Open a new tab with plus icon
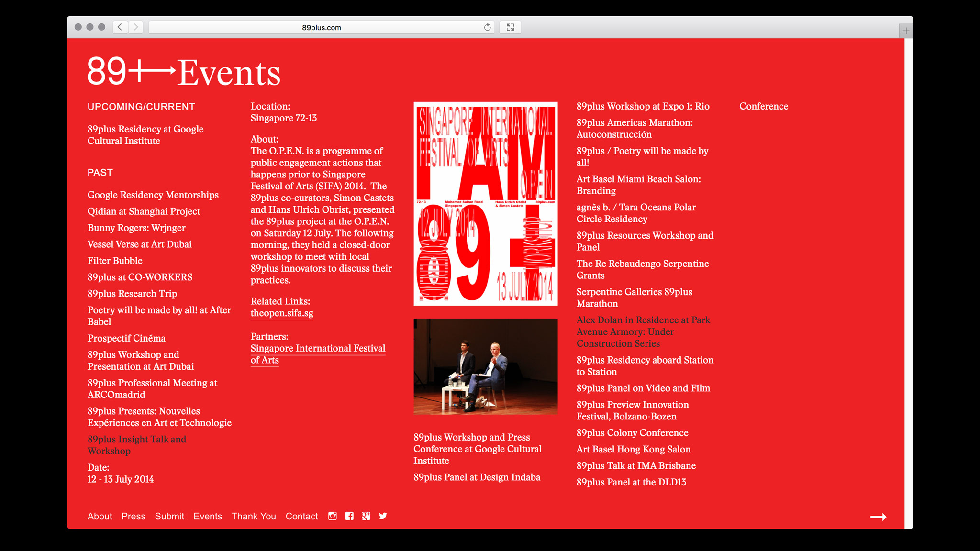980x551 pixels. 906,31
